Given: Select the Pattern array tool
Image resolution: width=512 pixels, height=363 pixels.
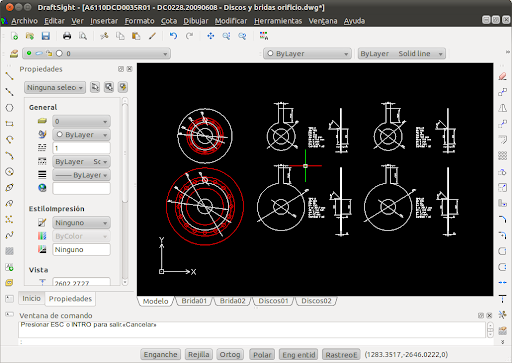Looking at the screenshot, I should 503,156.
